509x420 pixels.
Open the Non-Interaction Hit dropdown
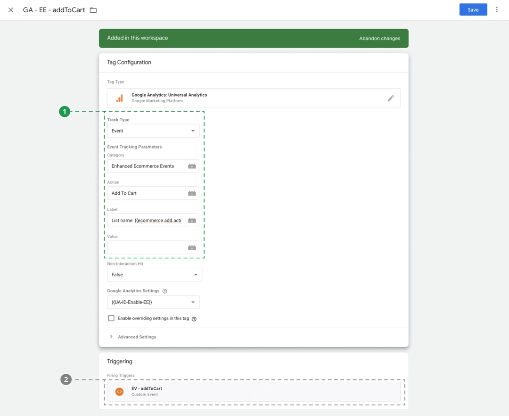click(x=155, y=275)
